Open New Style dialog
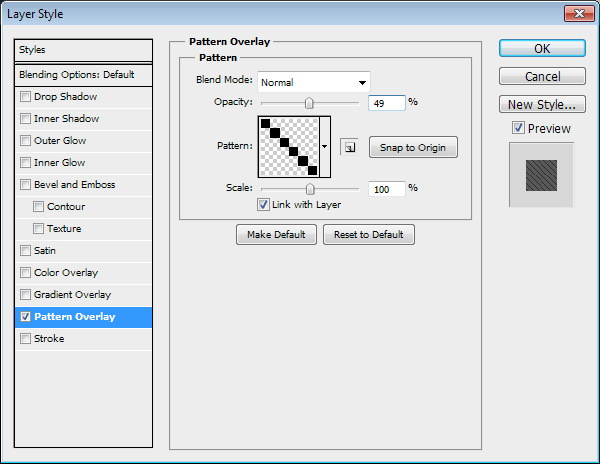Image resolution: width=600 pixels, height=464 pixels. pyautogui.click(x=542, y=104)
